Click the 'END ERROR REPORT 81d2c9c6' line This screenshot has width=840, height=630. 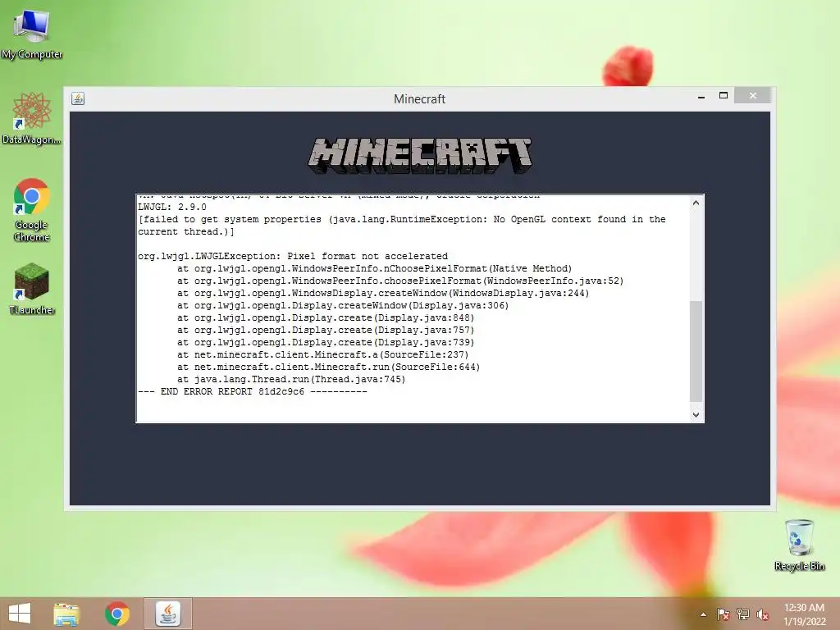pos(253,391)
